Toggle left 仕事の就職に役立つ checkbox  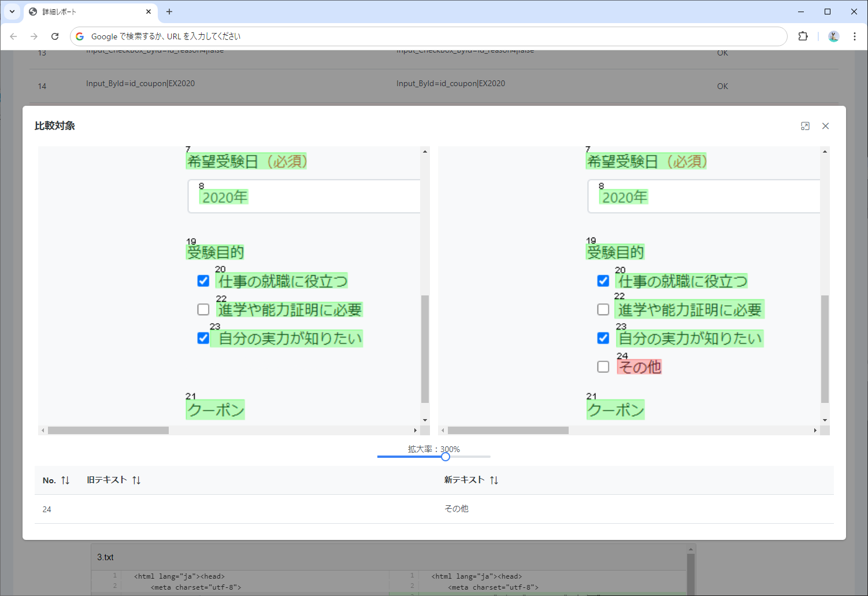[x=203, y=281]
